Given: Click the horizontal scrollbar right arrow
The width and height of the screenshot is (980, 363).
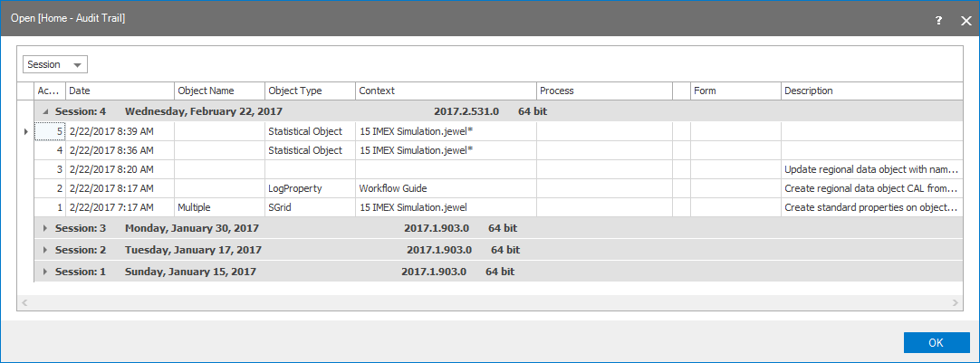Looking at the screenshot, I should click(956, 301).
